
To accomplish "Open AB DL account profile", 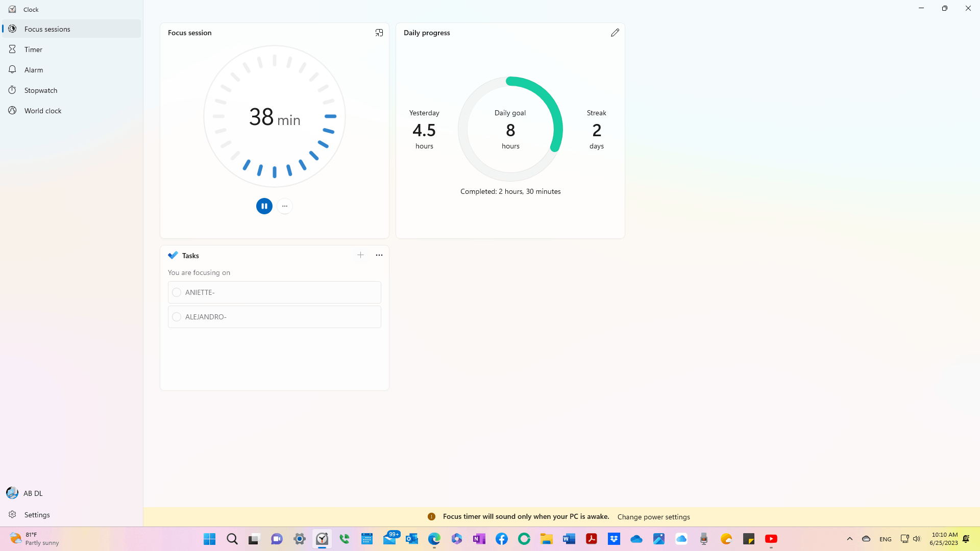I will [33, 493].
